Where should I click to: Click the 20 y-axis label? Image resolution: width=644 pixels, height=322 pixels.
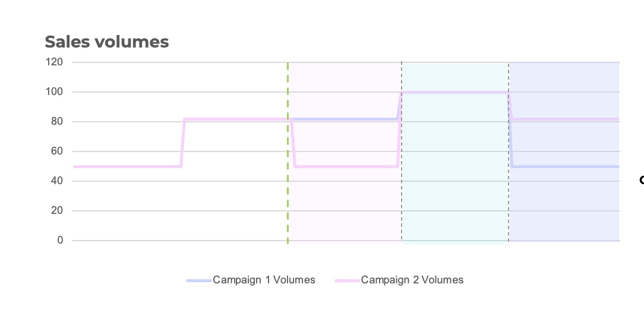56,211
